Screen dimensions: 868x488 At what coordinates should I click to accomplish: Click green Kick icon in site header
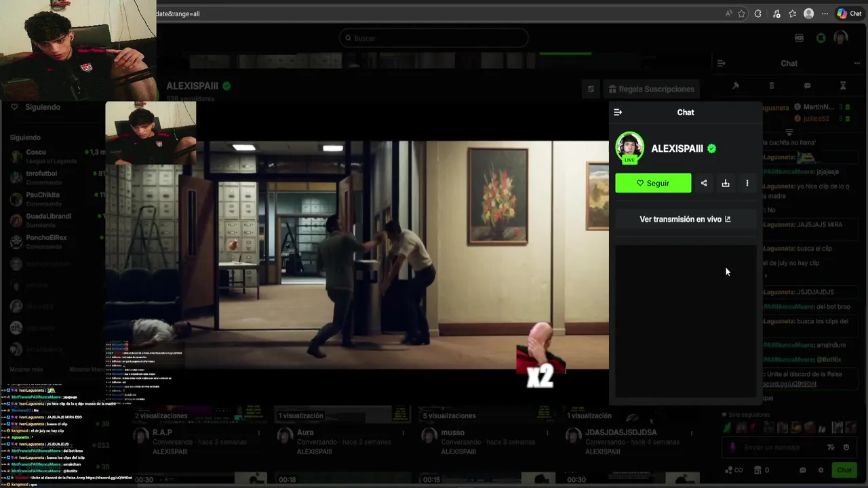point(821,38)
